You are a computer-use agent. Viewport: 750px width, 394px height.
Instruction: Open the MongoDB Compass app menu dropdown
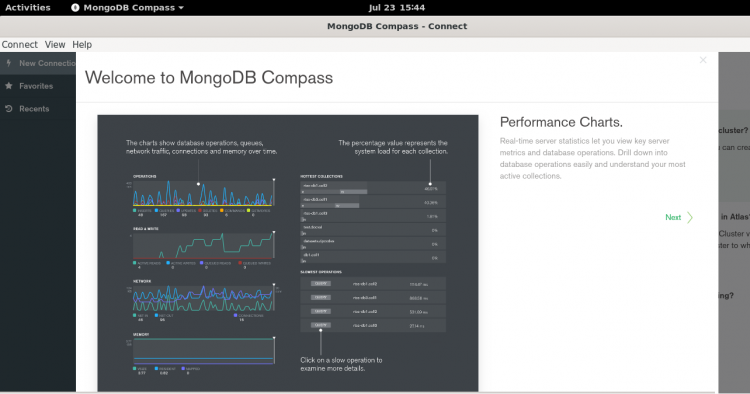click(x=128, y=8)
